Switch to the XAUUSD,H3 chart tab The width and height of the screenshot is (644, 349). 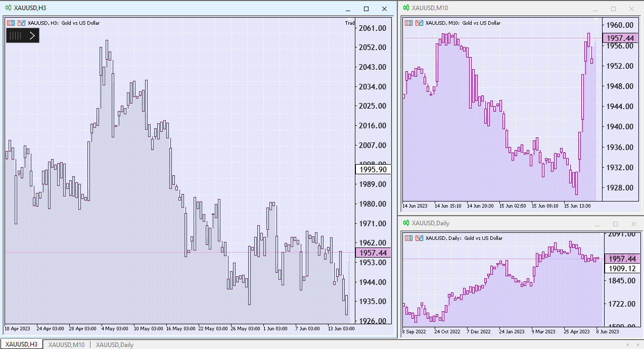(21, 344)
